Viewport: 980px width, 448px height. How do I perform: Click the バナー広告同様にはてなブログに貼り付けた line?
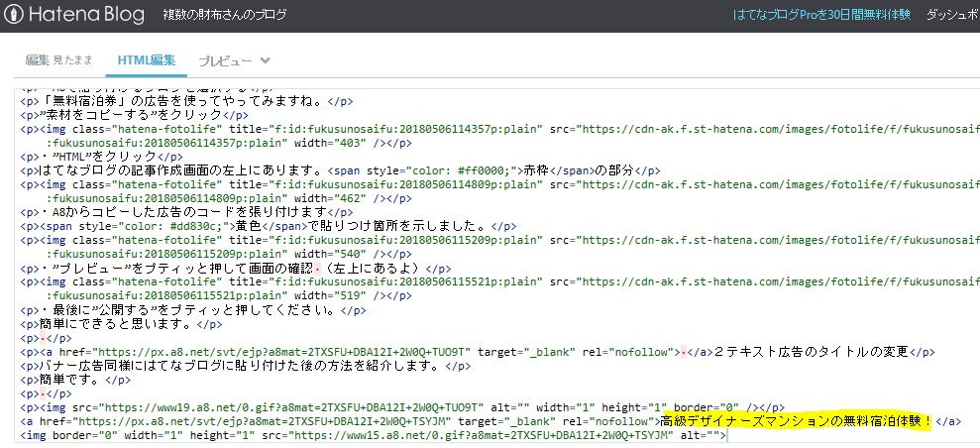pyautogui.click(x=246, y=366)
